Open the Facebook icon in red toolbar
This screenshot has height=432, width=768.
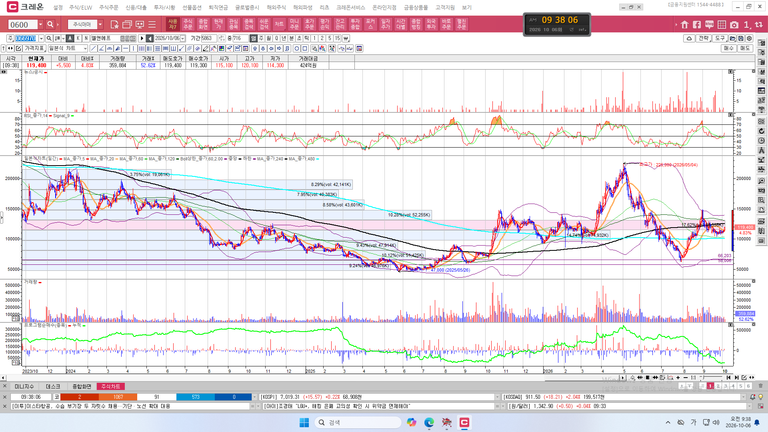point(697,24)
